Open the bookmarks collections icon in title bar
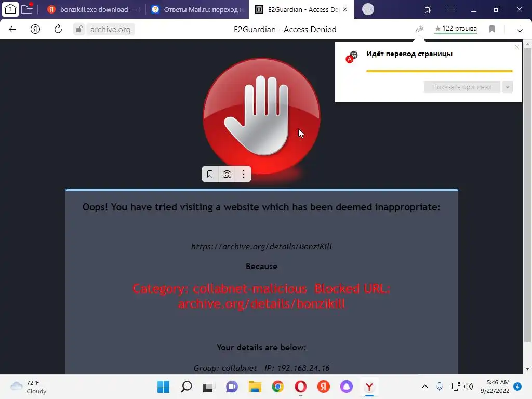Viewport: 532px width, 399px height. pyautogui.click(x=428, y=9)
